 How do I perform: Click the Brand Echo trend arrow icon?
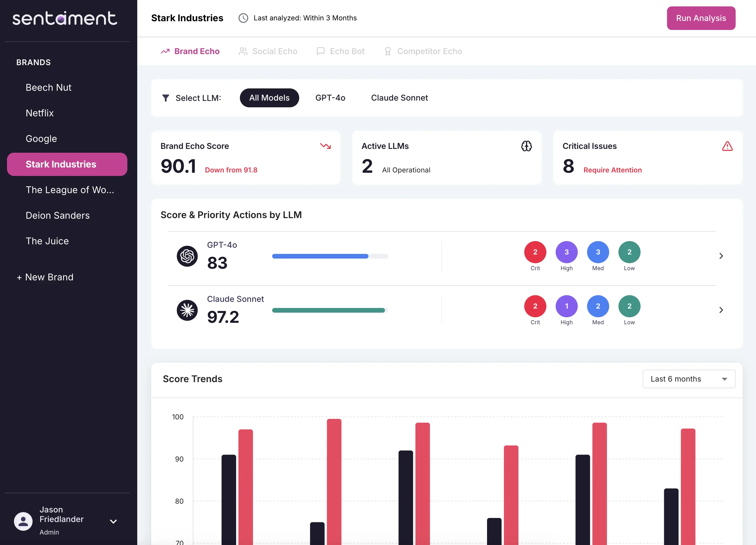(165, 51)
